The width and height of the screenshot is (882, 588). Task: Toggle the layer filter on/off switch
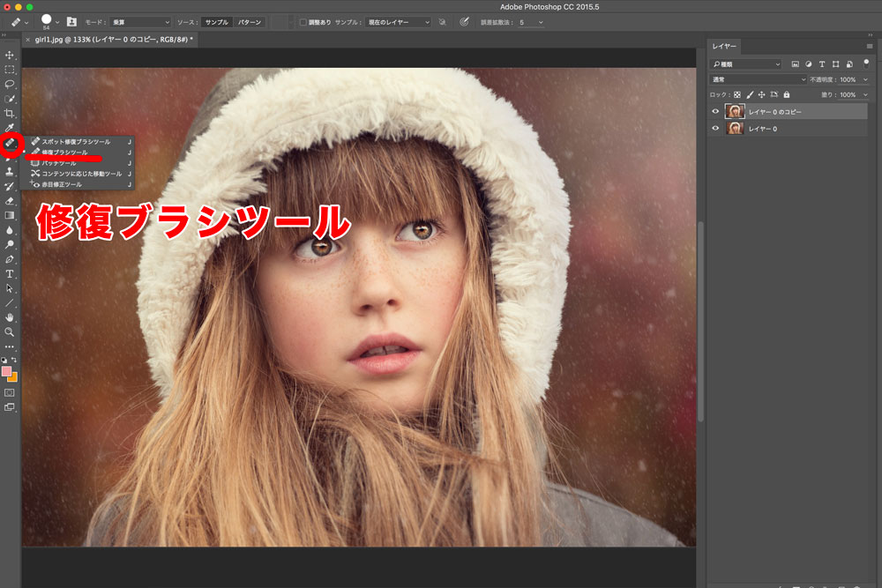tap(866, 63)
